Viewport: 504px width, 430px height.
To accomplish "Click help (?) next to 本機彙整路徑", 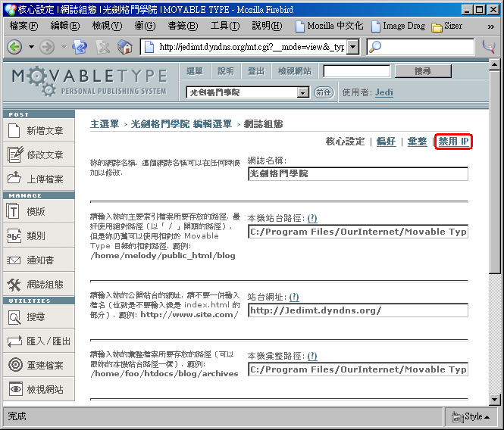I will click(x=312, y=356).
